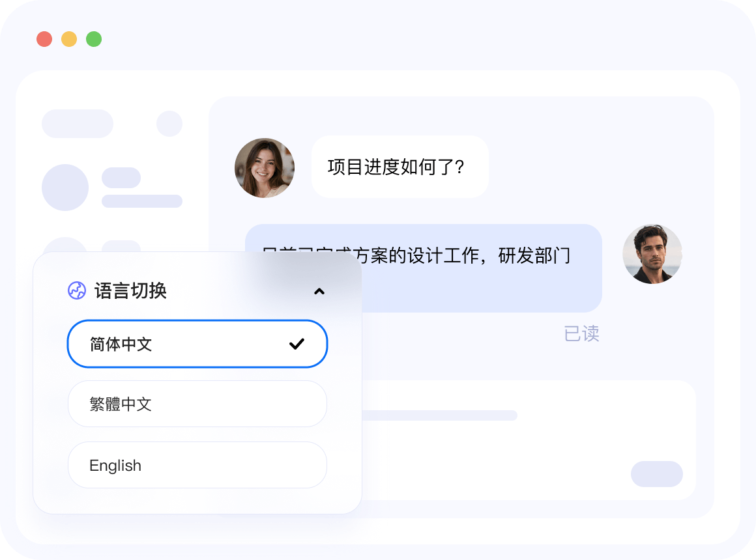Screen dimensions: 756x560
Task: Select the 简体中文 language option
Action: coord(197,344)
